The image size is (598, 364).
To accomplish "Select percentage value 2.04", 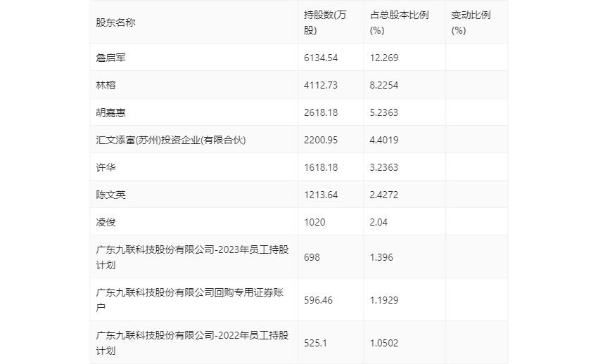I will (x=378, y=222).
